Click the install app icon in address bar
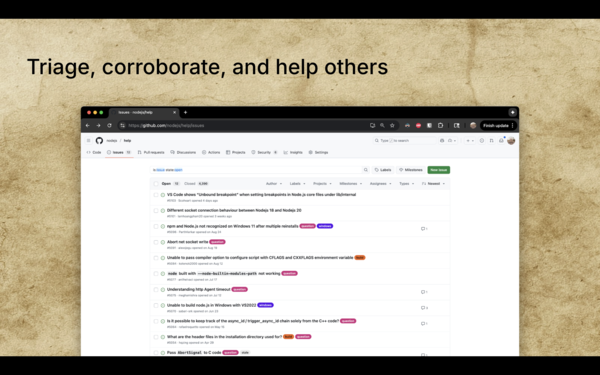600x375 pixels. [x=372, y=126]
